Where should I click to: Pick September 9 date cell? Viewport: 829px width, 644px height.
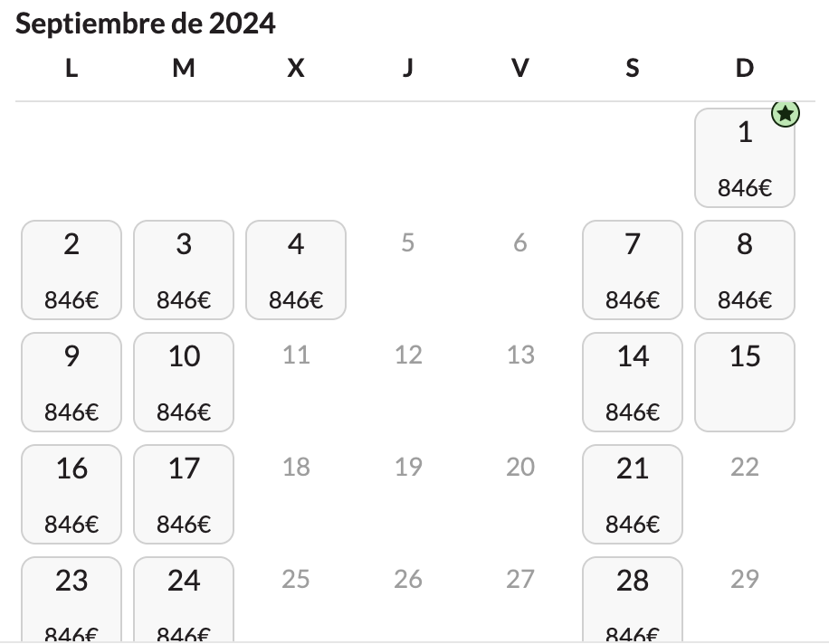point(71,382)
